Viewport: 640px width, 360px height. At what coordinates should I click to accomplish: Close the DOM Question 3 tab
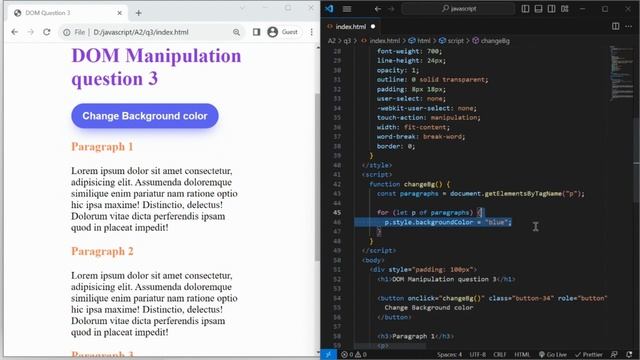(x=120, y=13)
